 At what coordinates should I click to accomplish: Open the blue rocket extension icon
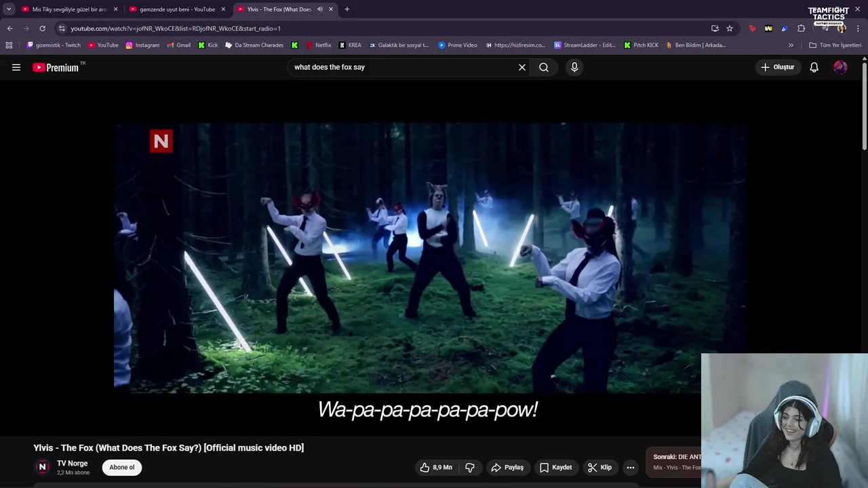[785, 28]
